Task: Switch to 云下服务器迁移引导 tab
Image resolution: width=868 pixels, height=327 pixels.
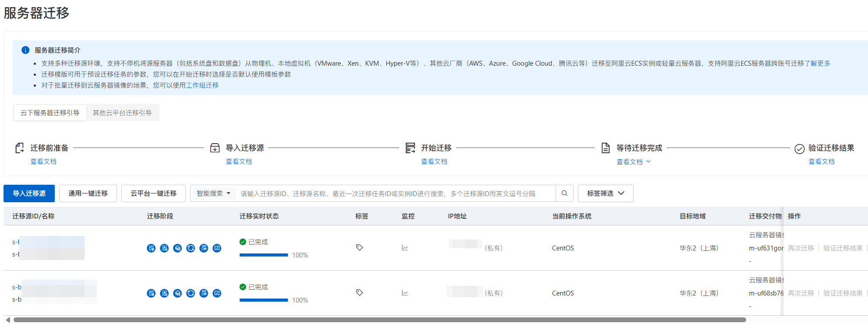Action: [50, 113]
